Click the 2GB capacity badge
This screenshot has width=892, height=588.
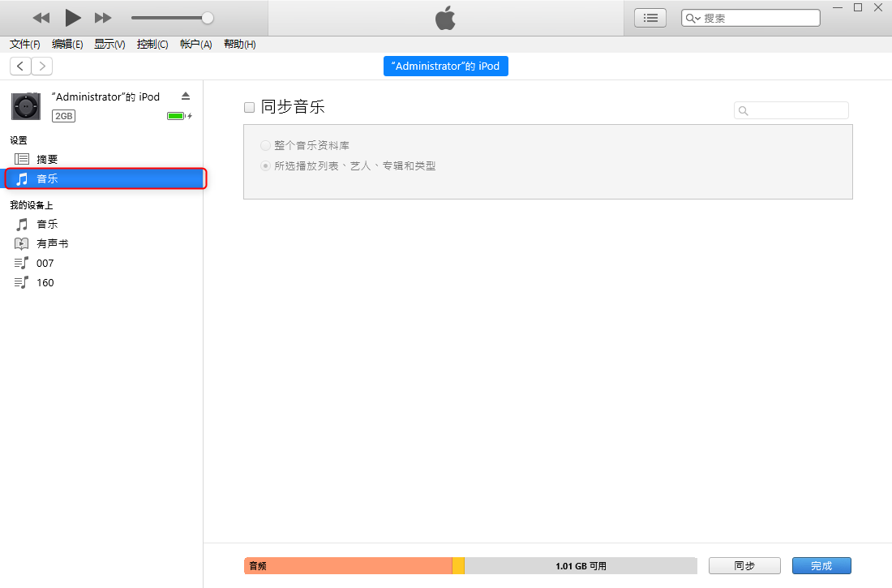click(64, 116)
